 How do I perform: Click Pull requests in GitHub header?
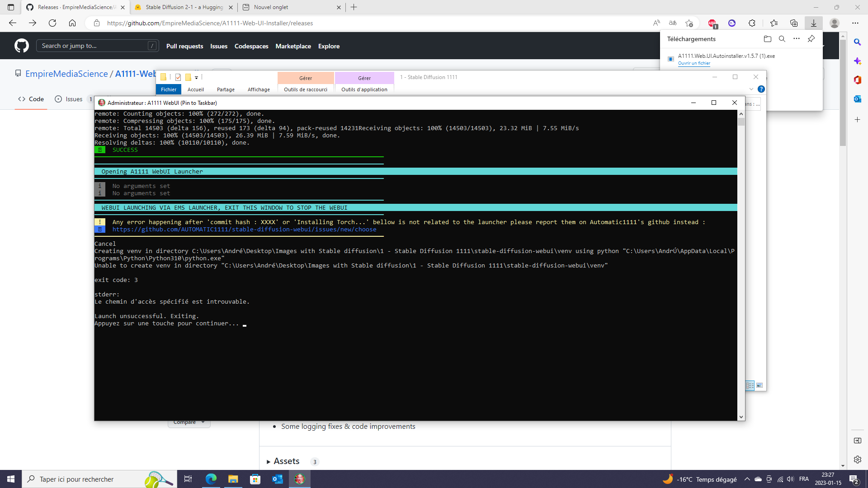184,46
